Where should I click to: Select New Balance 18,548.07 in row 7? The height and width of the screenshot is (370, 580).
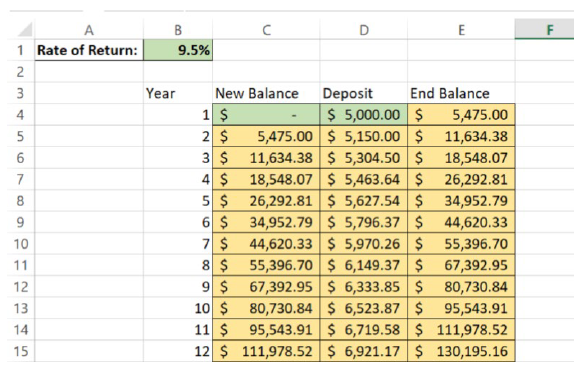tap(266, 179)
